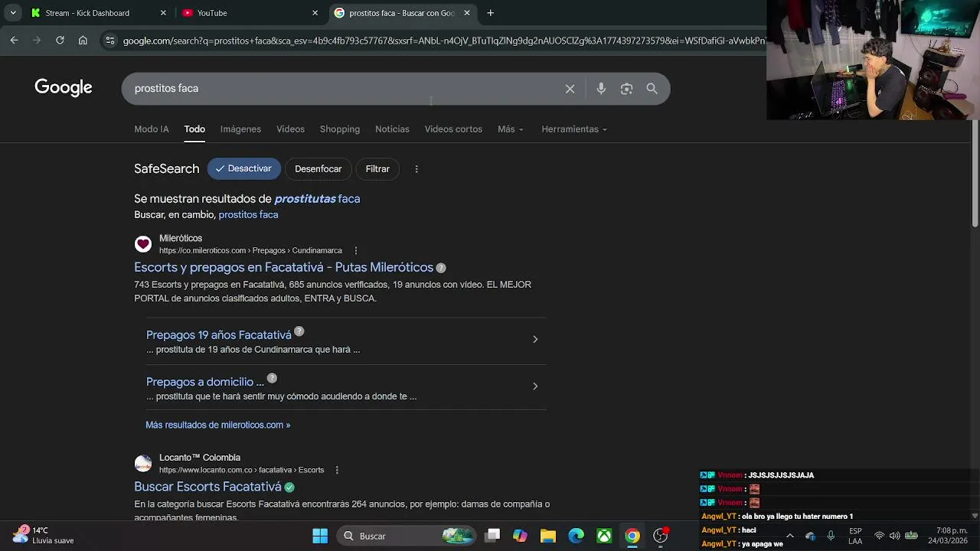Clear the search box text
980x551 pixels.
point(570,89)
